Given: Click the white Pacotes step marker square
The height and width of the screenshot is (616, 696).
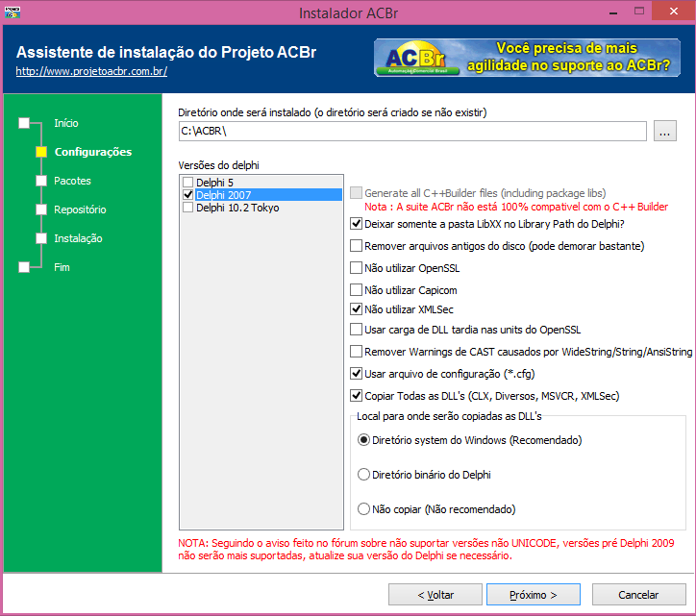Looking at the screenshot, I should pyautogui.click(x=41, y=181).
